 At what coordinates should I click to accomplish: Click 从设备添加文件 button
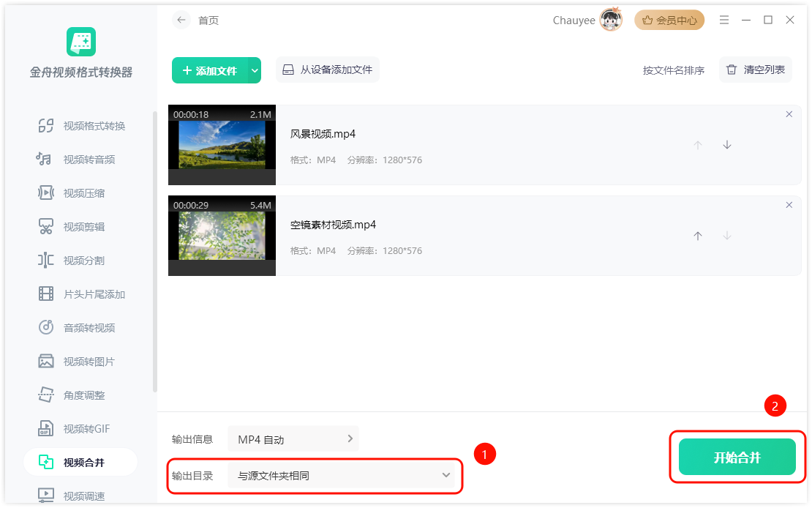327,70
